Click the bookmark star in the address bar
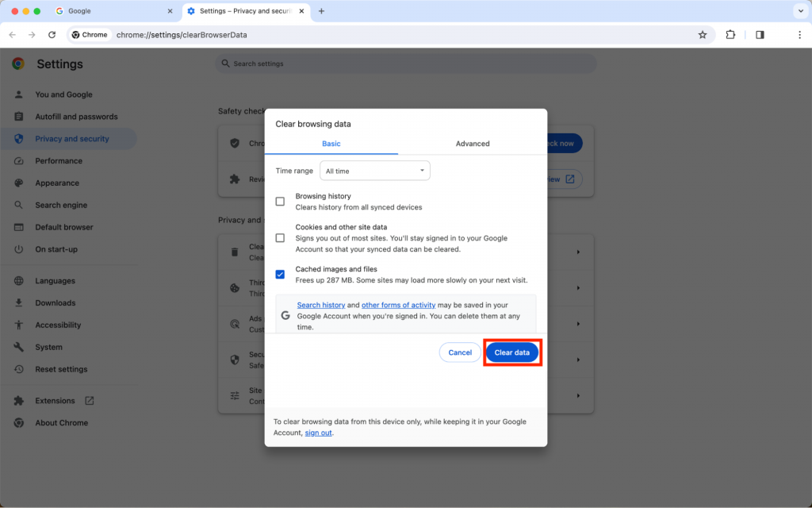The height and width of the screenshot is (508, 812). tap(703, 34)
